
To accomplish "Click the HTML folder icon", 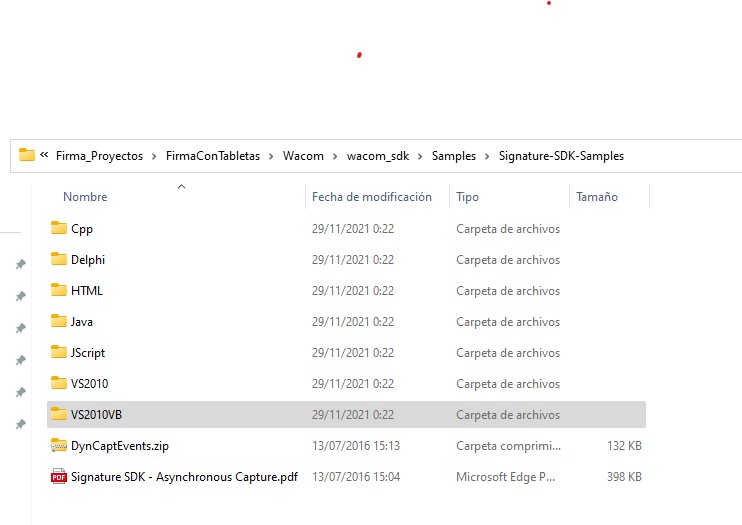I will coord(59,290).
